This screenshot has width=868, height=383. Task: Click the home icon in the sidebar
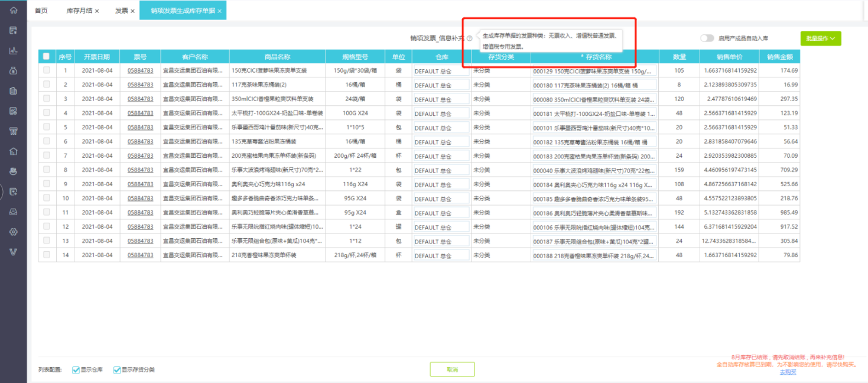13,11
